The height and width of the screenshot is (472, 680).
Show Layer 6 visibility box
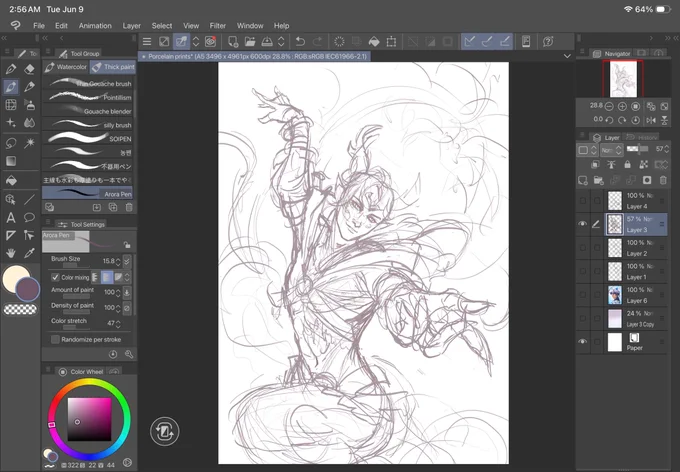click(582, 295)
